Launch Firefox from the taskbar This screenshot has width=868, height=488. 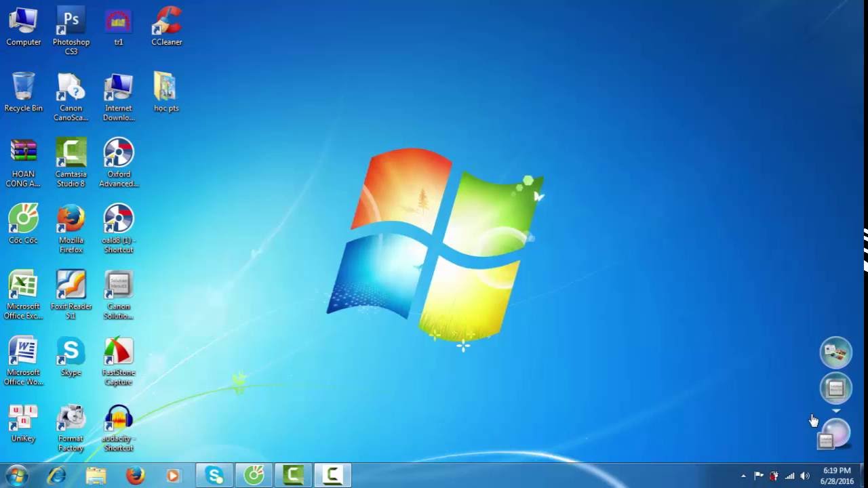[135, 476]
